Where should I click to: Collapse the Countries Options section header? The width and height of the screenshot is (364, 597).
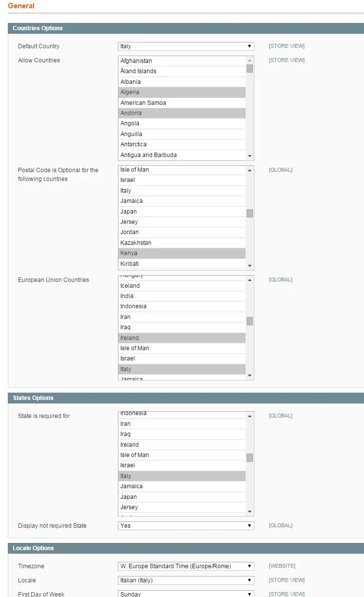[186, 28]
